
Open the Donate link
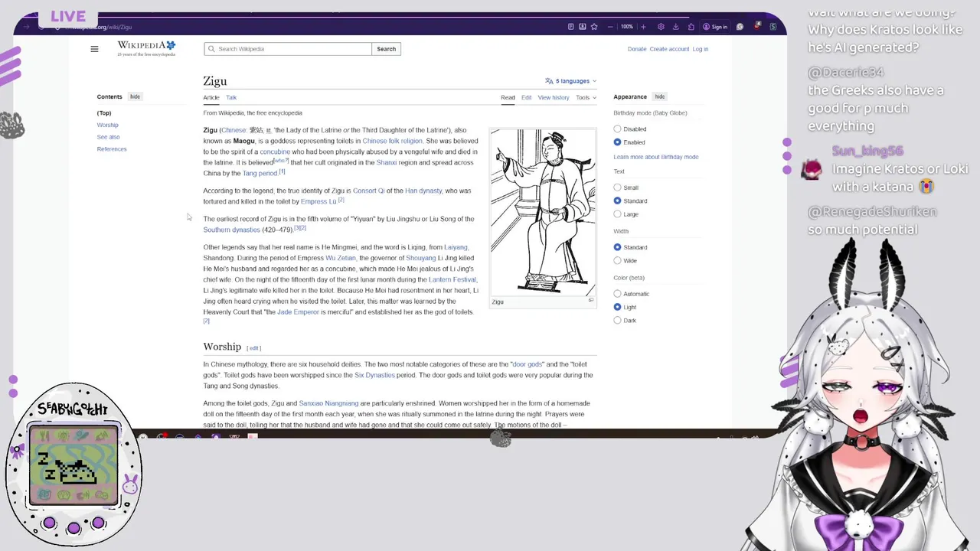[637, 49]
